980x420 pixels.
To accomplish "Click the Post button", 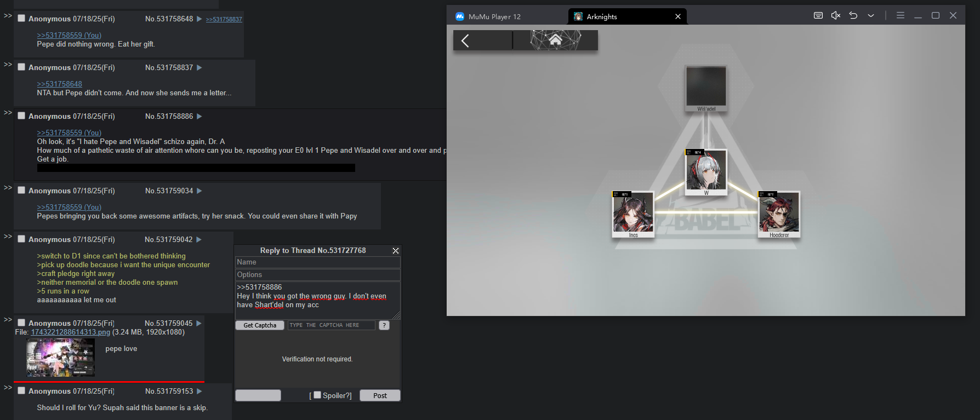I will pyautogui.click(x=380, y=395).
